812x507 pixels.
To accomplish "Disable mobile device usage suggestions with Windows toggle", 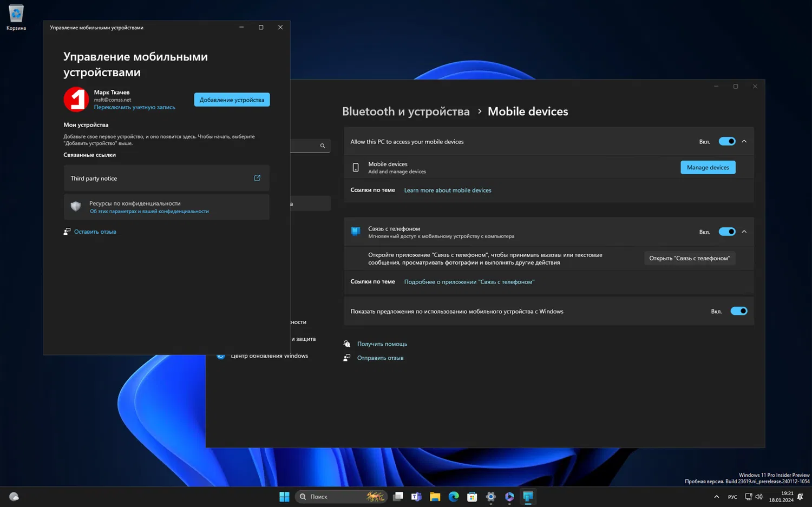I will [x=739, y=311].
